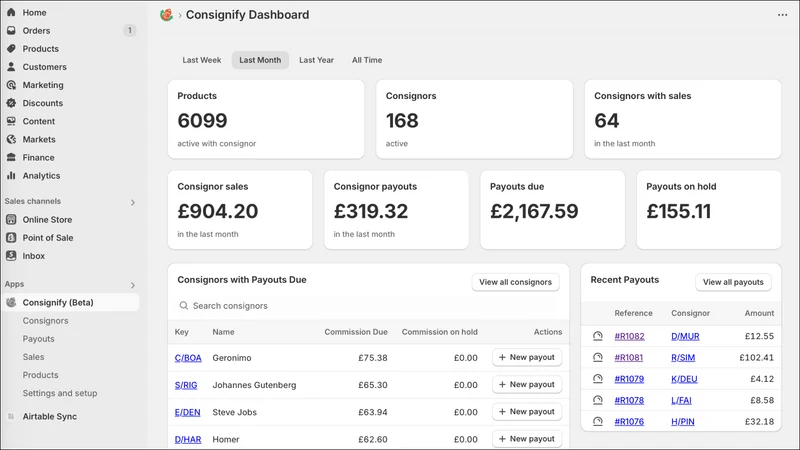Click the Consignor sales £904.20 card
This screenshot has height=450, width=800.
(240, 210)
